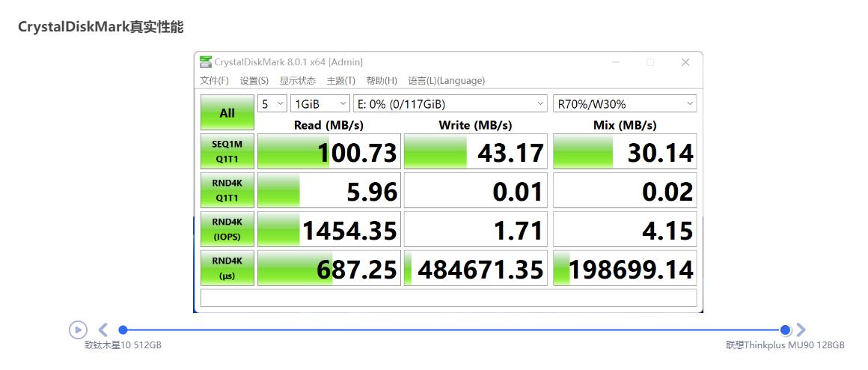This screenshot has width=868, height=370.
Task: Open the 语言(L)(Language) menu
Action: tap(446, 81)
